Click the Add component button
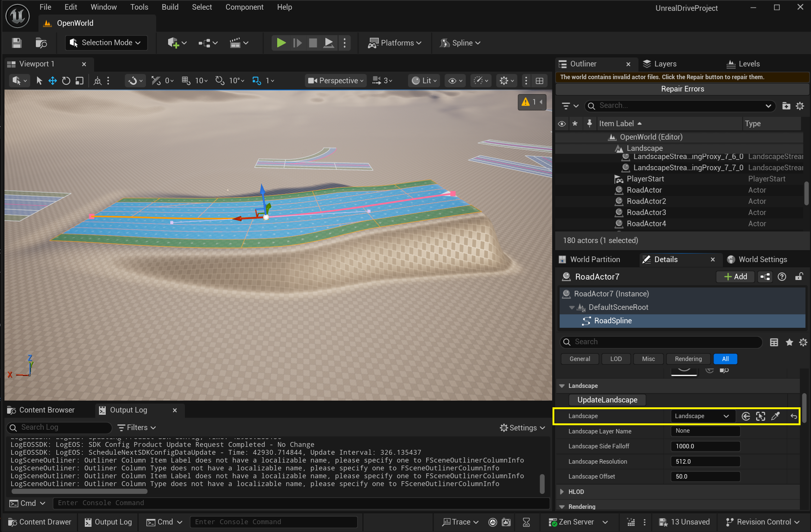This screenshot has width=811, height=532. 736,277
